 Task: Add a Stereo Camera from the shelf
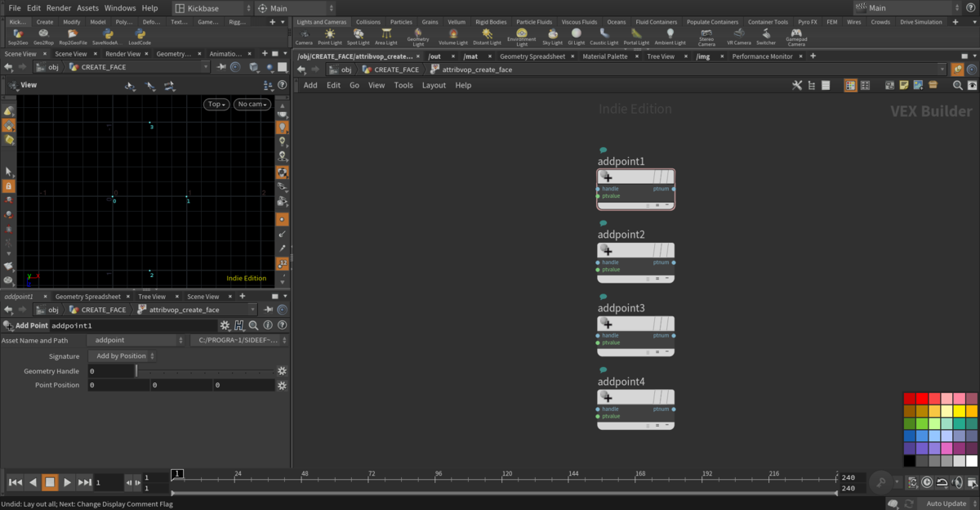click(x=706, y=38)
